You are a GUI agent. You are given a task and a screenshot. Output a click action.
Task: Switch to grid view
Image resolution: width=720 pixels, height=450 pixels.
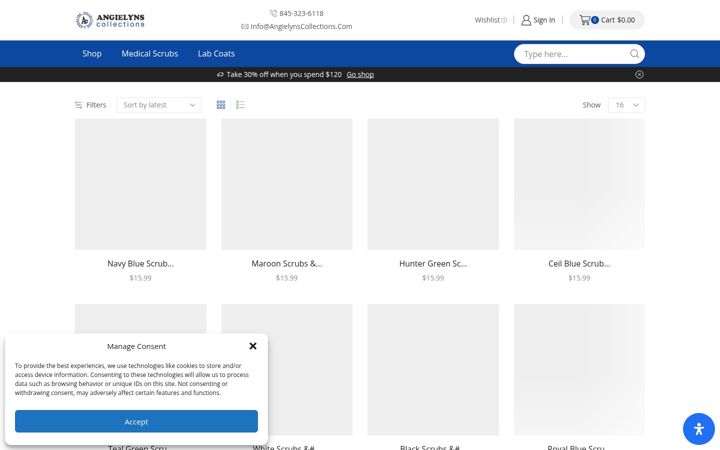point(221,105)
